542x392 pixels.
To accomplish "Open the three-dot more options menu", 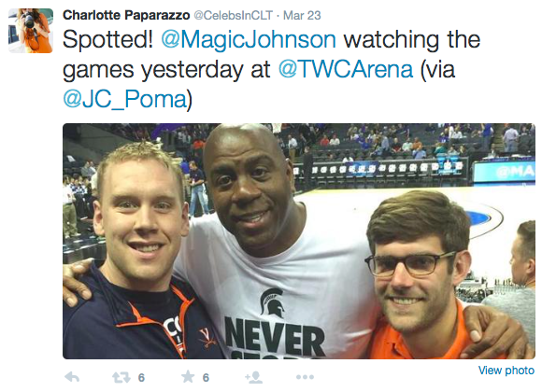I will (x=305, y=377).
